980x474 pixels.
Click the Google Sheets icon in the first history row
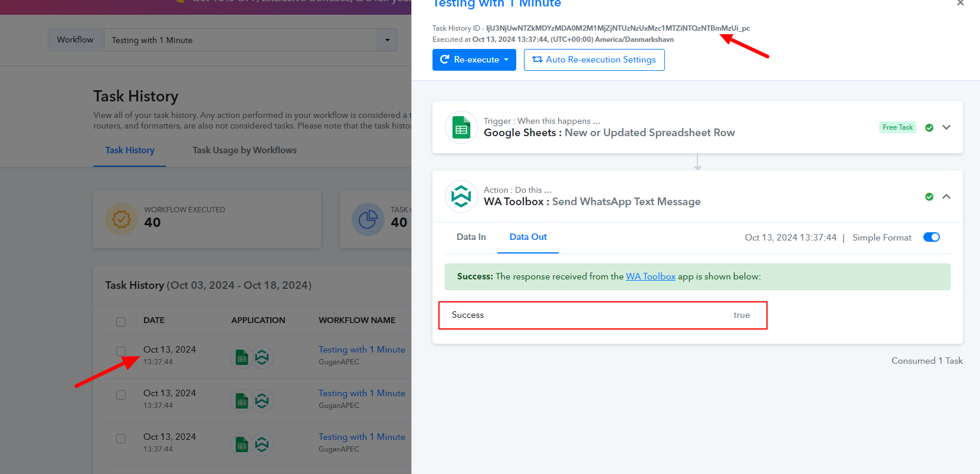click(x=241, y=357)
